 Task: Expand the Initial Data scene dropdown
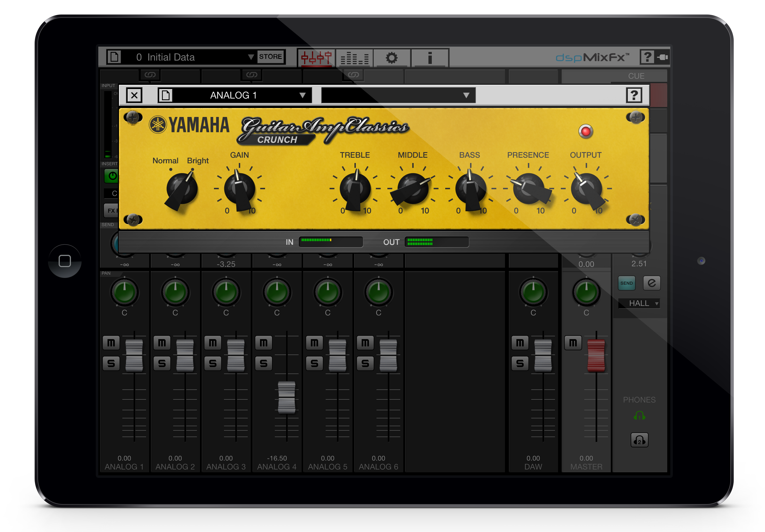coord(251,57)
